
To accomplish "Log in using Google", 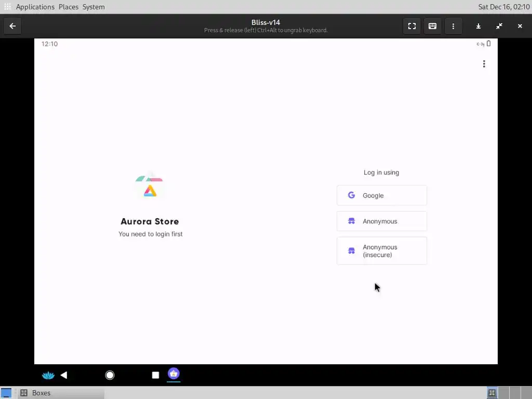I will (x=382, y=195).
